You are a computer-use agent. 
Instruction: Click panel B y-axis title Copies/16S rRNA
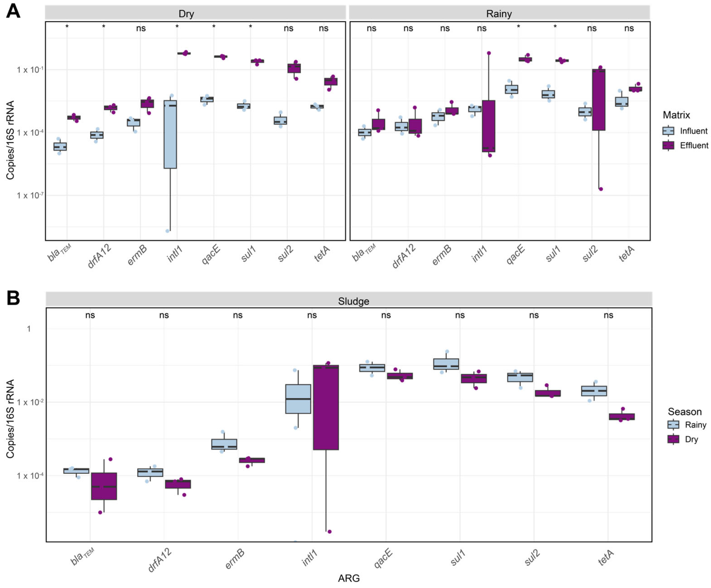coord(10,419)
